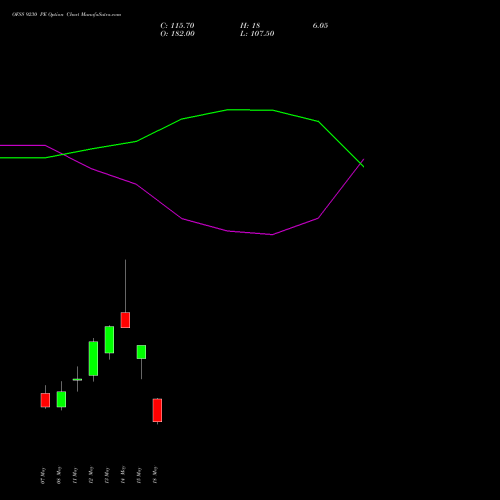Viewport: 500px width, 500px height.
Task: Click the '11 May' date axis label
Action: click(75, 476)
